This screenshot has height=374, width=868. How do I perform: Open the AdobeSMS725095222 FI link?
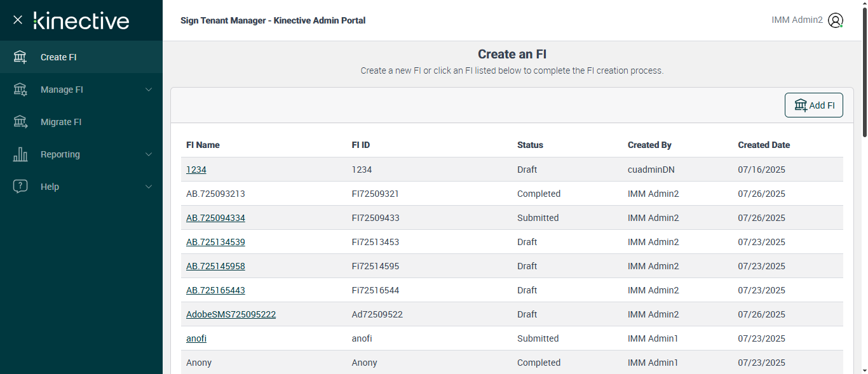(231, 314)
